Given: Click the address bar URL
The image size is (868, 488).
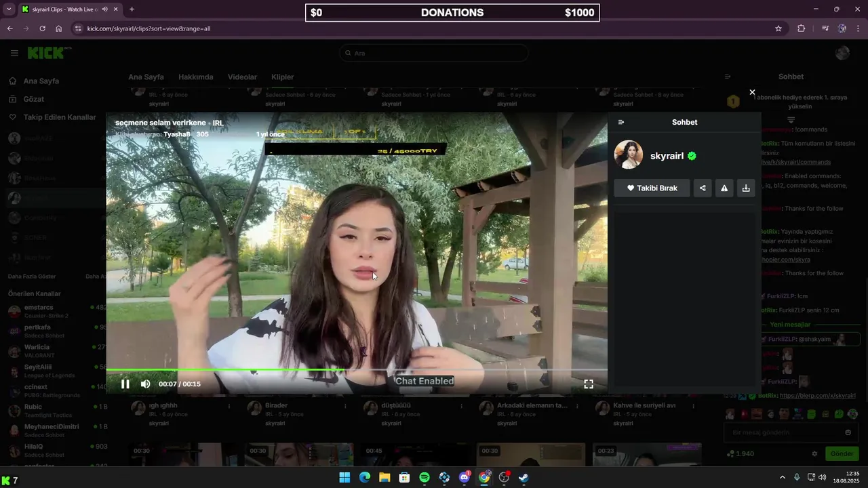Looking at the screenshot, I should click(x=149, y=28).
